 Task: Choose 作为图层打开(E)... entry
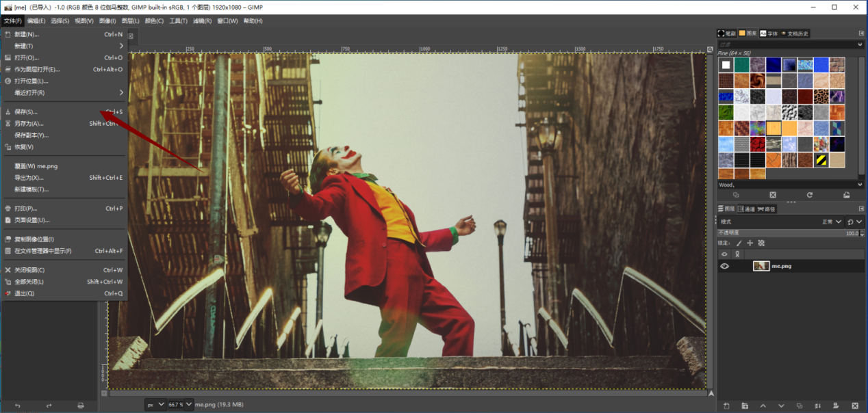coord(64,69)
